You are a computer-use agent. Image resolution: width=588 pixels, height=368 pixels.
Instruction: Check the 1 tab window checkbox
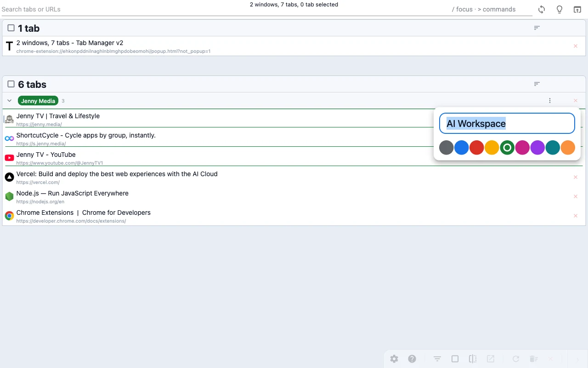[11, 28]
